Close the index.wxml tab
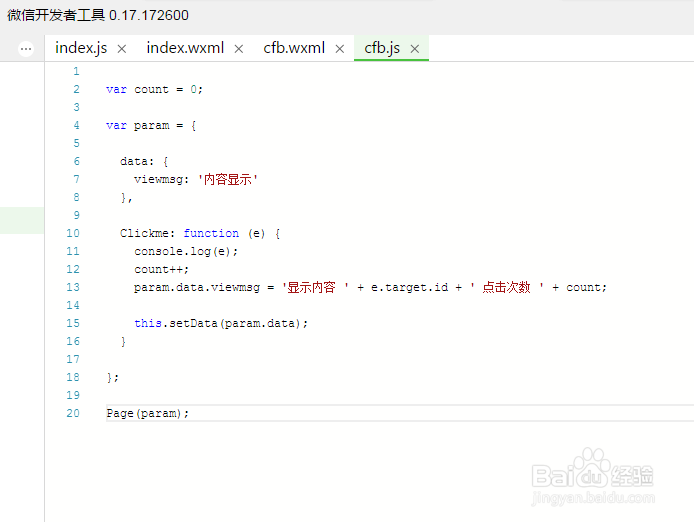This screenshot has width=694, height=522. tap(238, 49)
